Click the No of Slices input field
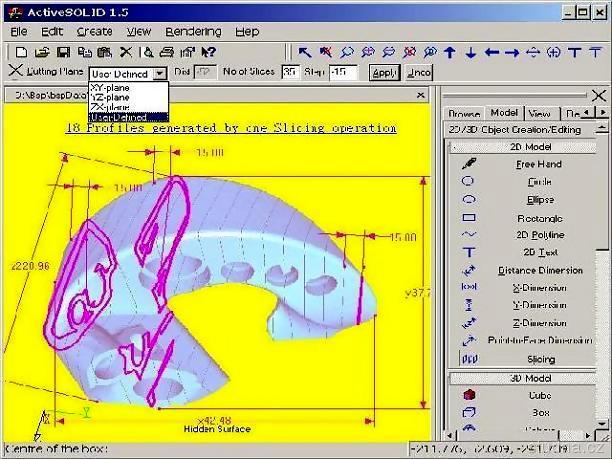Screen dimensions: 612x459 tap(290, 72)
